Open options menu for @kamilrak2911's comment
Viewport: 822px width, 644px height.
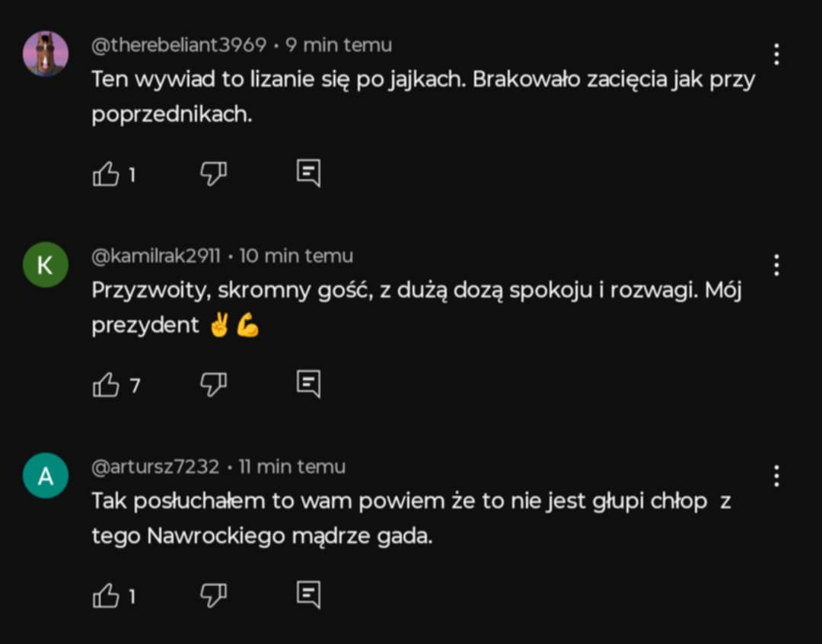[776, 266]
